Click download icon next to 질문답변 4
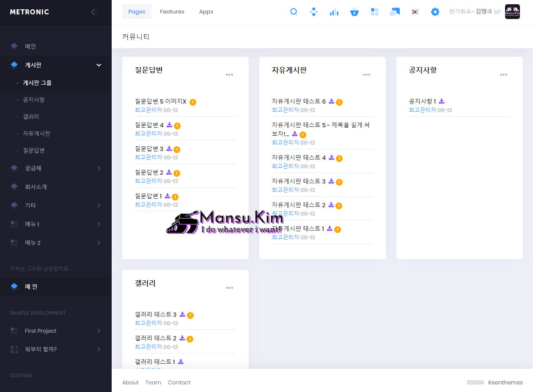Screen dimensions: 533x392 (169, 125)
